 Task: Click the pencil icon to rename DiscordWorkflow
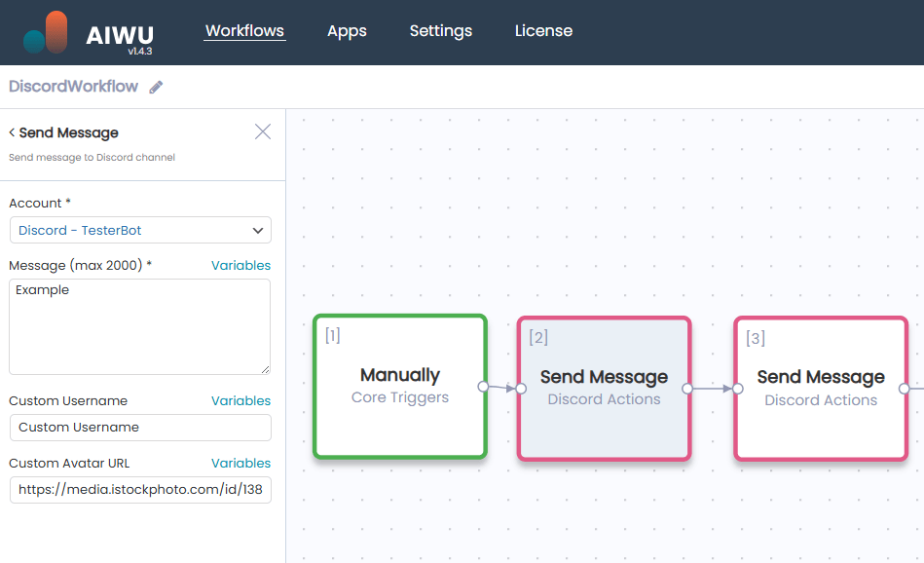(156, 86)
